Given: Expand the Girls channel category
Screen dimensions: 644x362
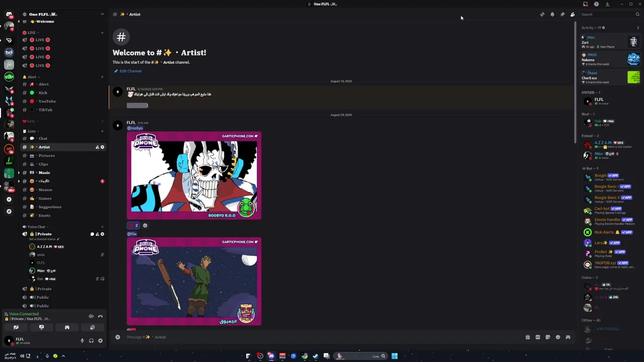Looking at the screenshot, I should pos(30,121).
